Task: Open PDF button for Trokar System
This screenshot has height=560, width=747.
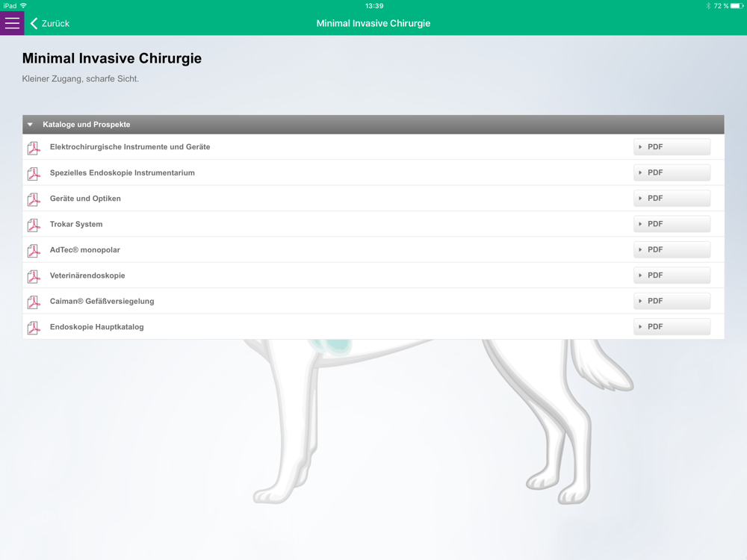Action: tap(672, 224)
